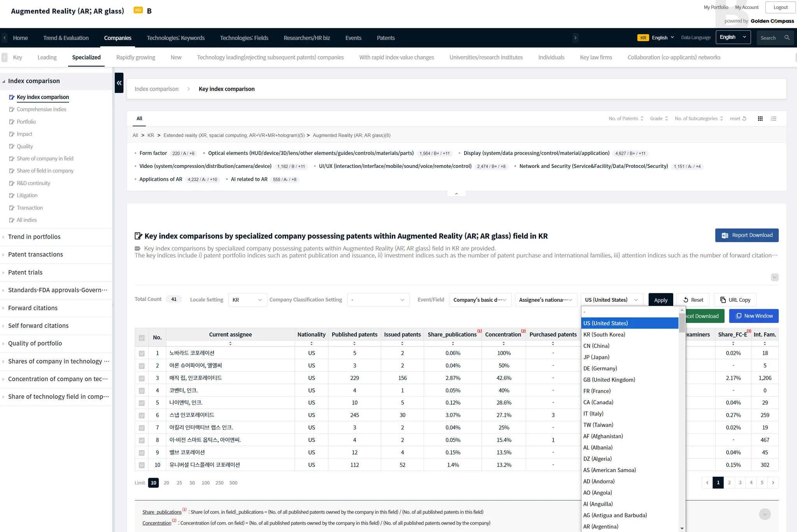Expand the Patent transactions sidebar section

click(35, 254)
